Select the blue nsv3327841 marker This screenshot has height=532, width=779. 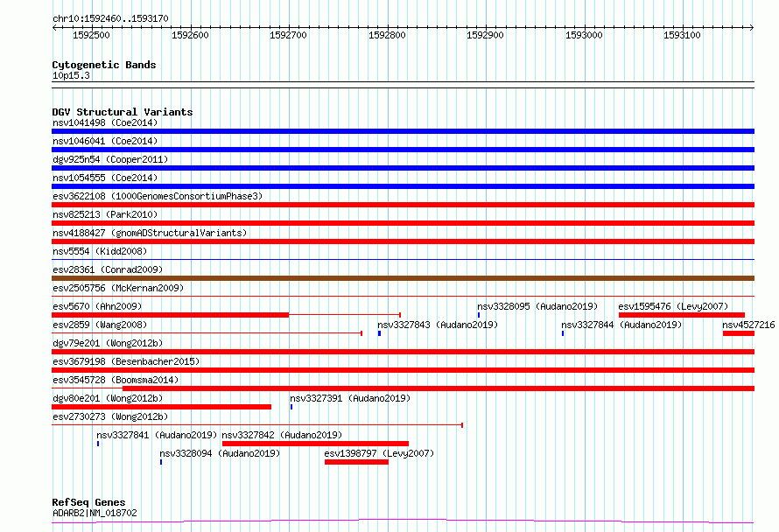pyautogui.click(x=98, y=444)
